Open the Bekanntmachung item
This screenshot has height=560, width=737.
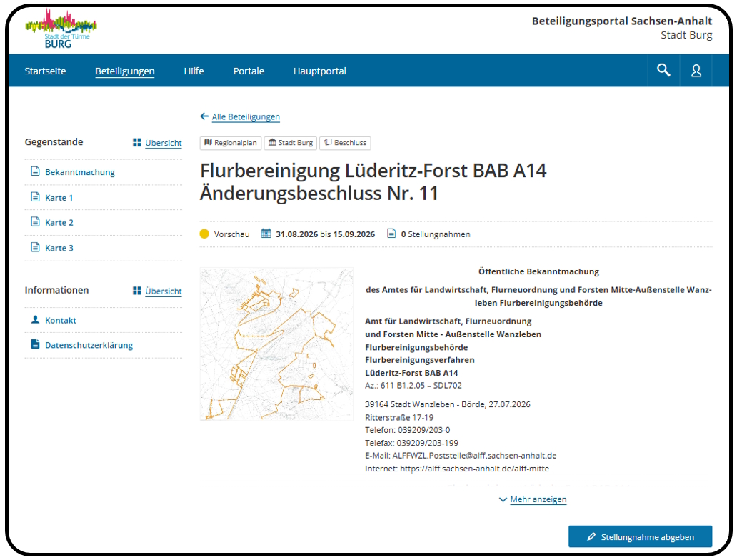pos(80,172)
